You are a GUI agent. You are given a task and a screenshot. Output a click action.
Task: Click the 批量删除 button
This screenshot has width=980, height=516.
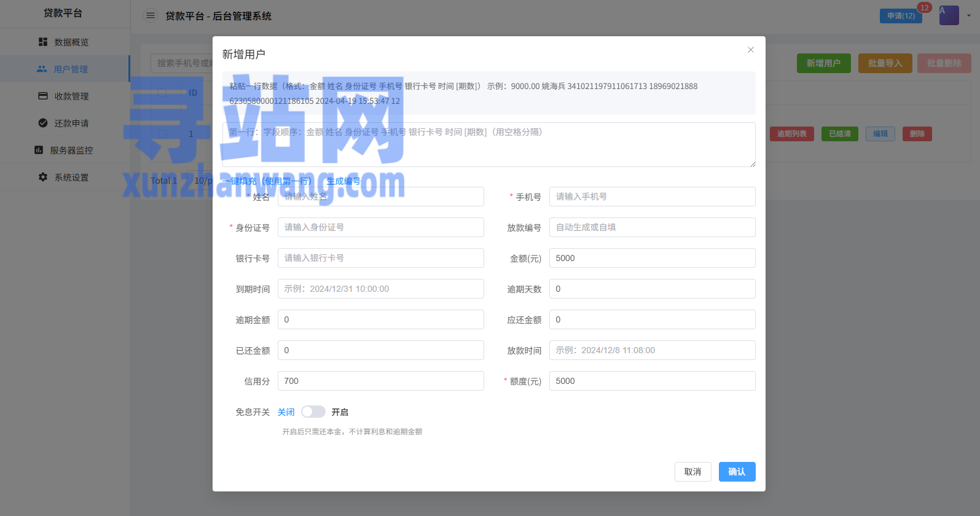pyautogui.click(x=944, y=63)
